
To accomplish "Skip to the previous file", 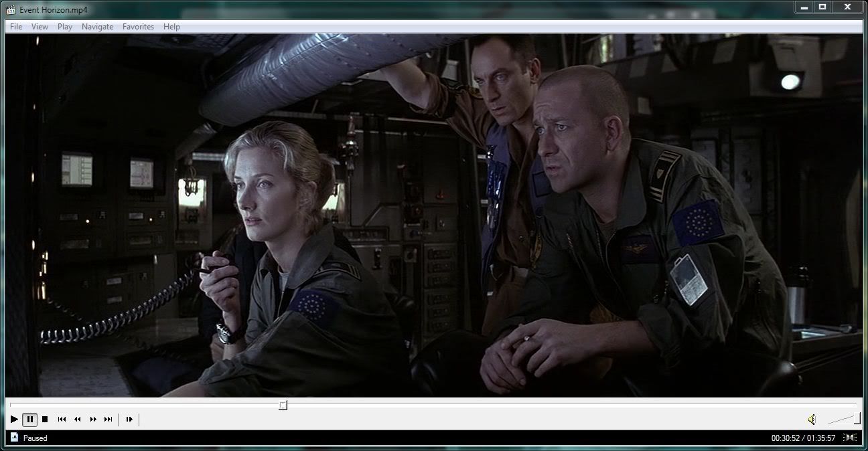I will point(62,420).
